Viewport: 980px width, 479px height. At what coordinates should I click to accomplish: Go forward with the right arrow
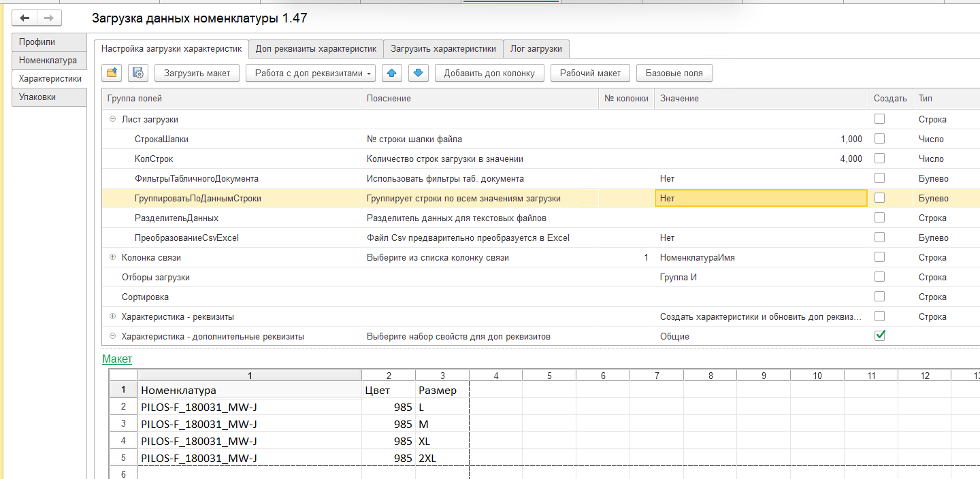point(48,18)
